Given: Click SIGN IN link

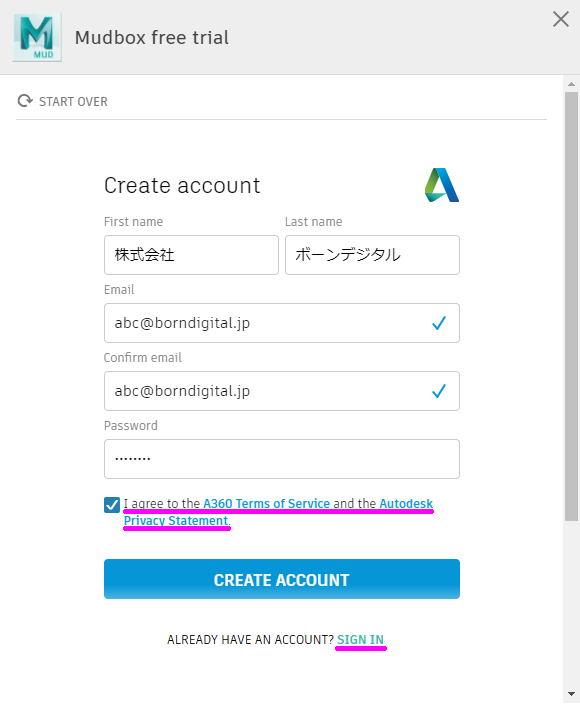Looking at the screenshot, I should click(360, 639).
